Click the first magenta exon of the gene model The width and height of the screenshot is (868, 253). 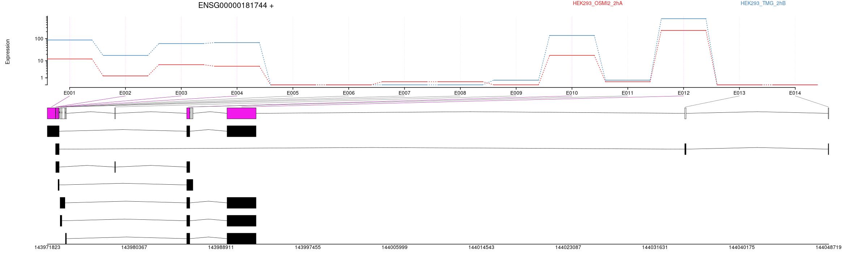[x=51, y=113]
